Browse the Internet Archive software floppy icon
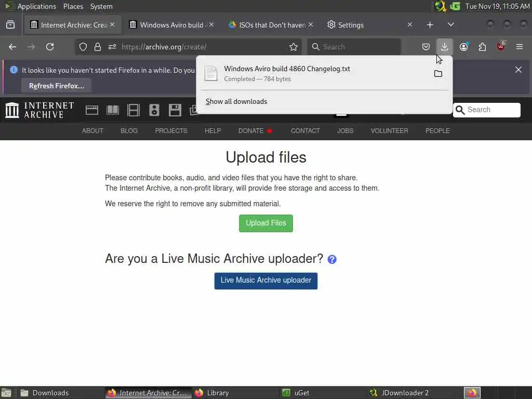Viewport: 532px width, 399px height. [175, 110]
